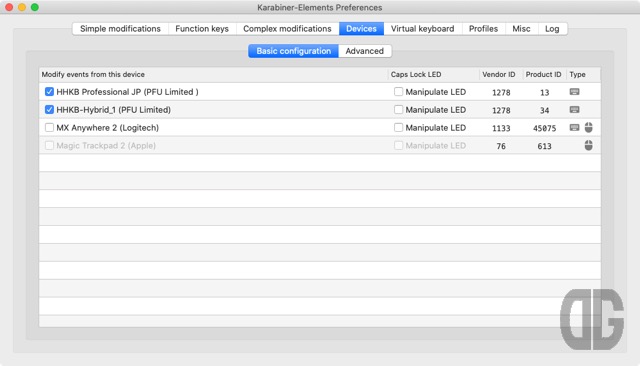
Task: Minimize the Preferences window with yellow button
Action: click(22, 7)
